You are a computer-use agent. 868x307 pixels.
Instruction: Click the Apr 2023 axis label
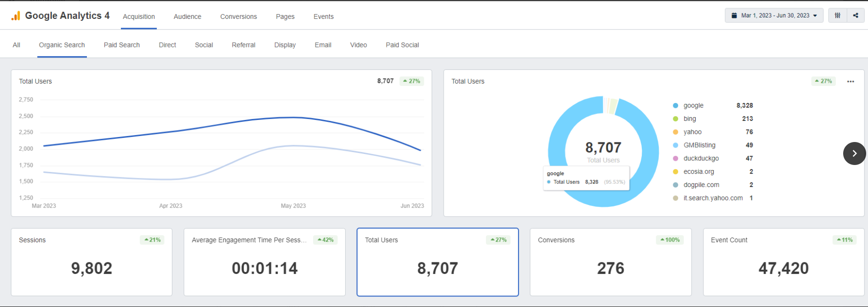pyautogui.click(x=171, y=206)
